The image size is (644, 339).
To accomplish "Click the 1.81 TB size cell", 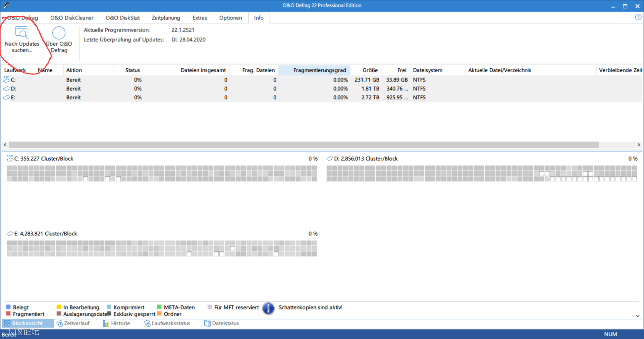I will click(x=370, y=89).
